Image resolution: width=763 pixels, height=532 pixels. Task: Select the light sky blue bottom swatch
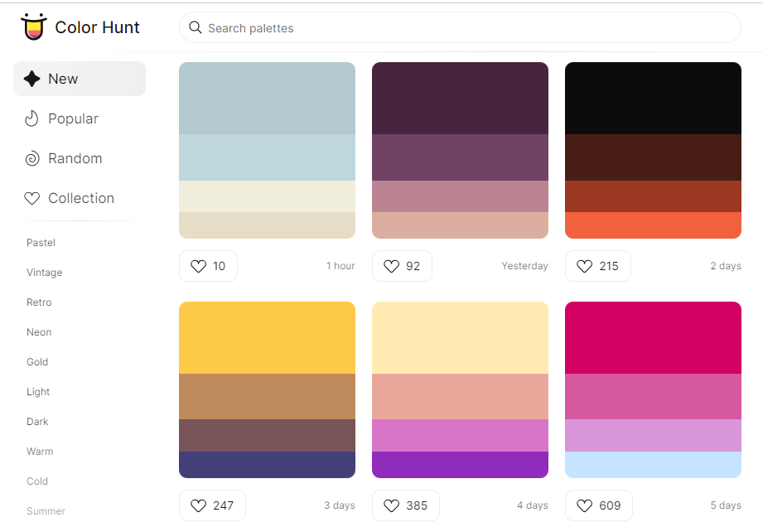coord(653,465)
